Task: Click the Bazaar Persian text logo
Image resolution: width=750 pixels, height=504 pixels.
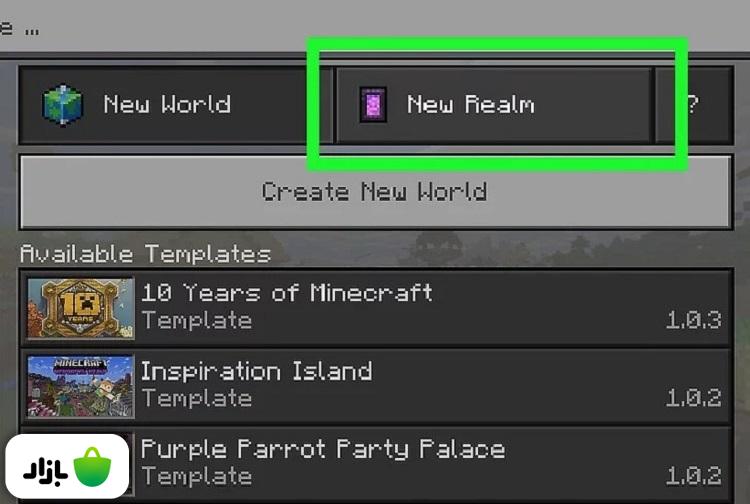Action: pos(45,471)
